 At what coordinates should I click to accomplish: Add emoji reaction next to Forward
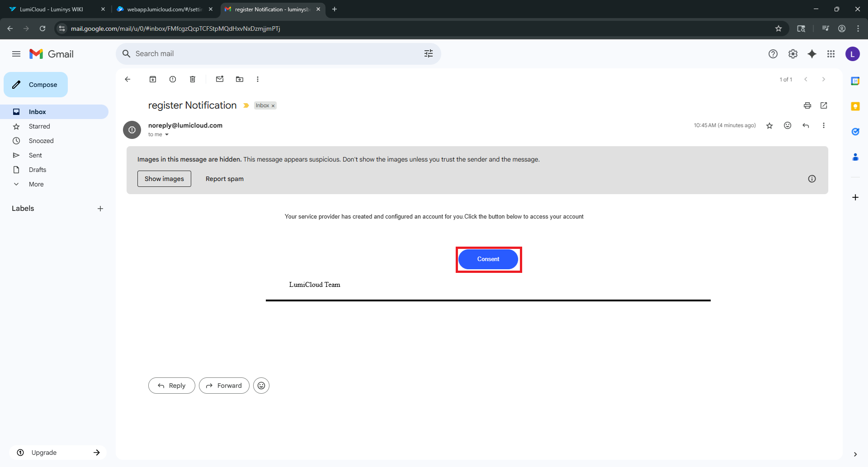click(x=261, y=386)
